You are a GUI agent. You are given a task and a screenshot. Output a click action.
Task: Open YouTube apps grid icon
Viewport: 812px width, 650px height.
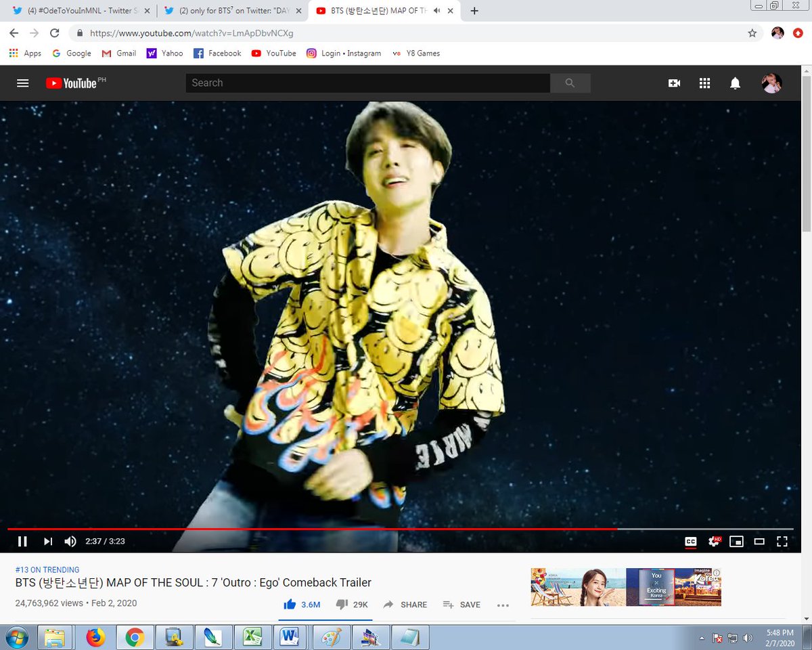click(x=704, y=83)
